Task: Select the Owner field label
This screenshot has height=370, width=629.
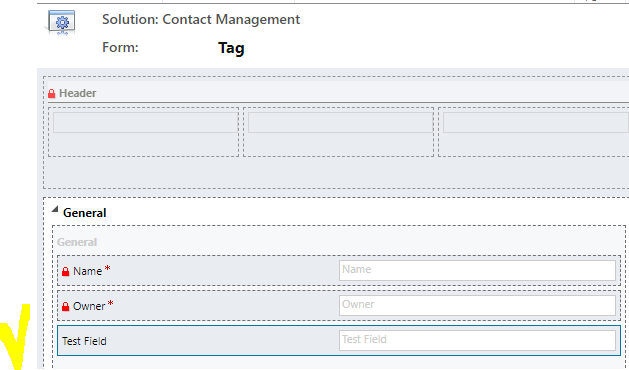Action: pos(89,306)
